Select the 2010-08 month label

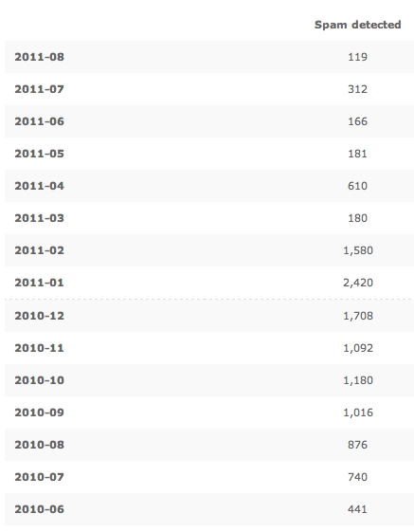click(x=40, y=445)
